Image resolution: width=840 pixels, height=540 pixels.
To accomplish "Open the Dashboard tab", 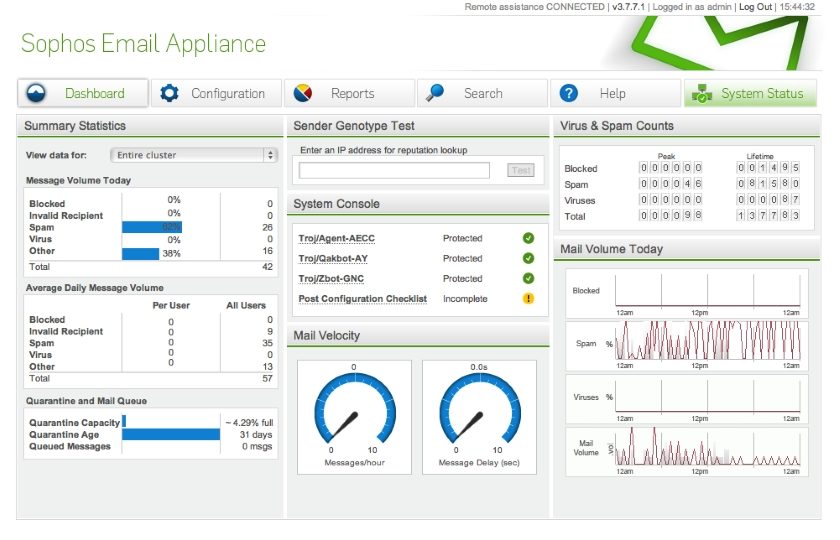I will point(83,93).
